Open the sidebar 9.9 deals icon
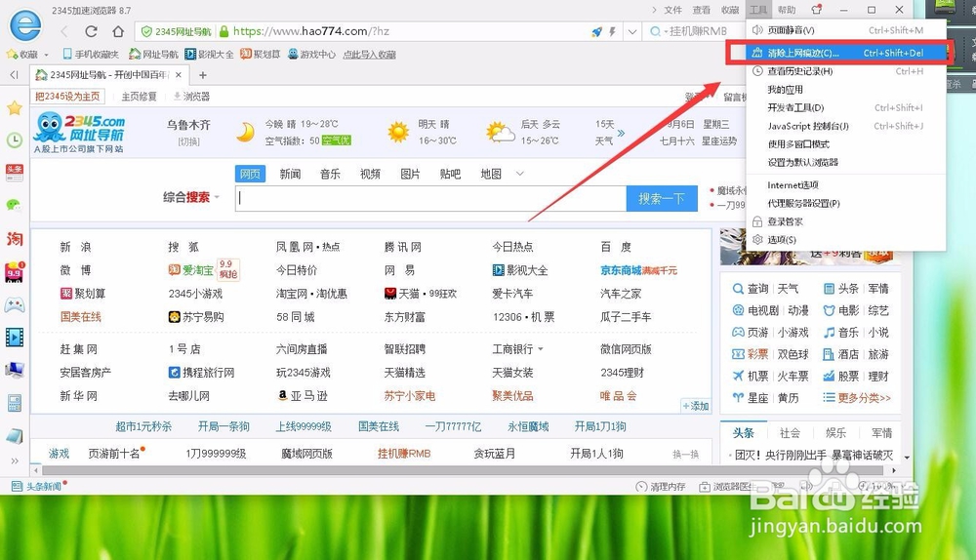This screenshot has height=560, width=976. (15, 272)
